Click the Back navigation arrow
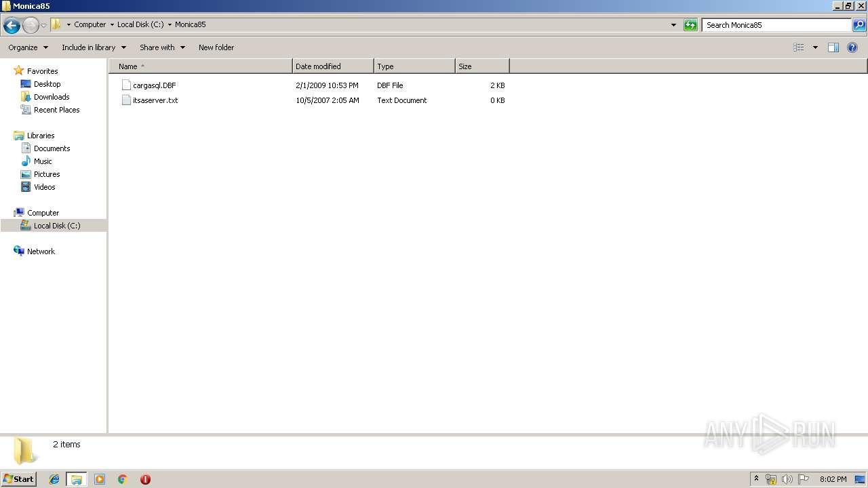The width and height of the screenshot is (868, 488). point(12,26)
